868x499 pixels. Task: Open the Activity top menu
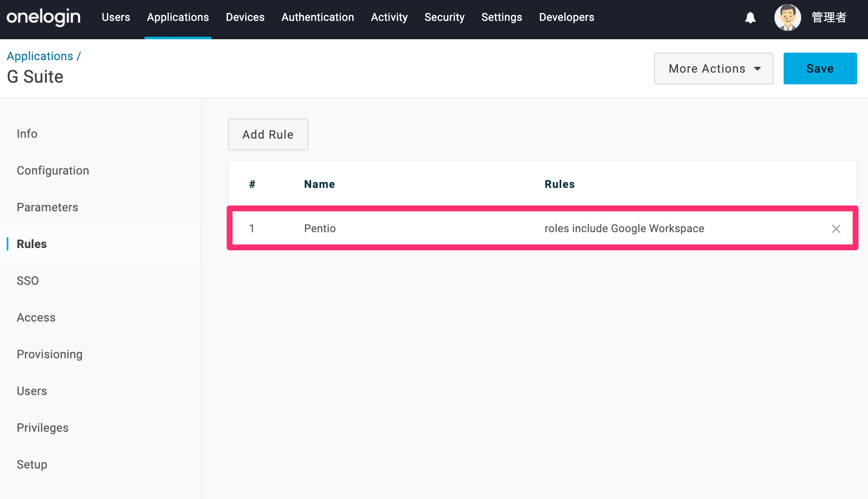tap(389, 17)
